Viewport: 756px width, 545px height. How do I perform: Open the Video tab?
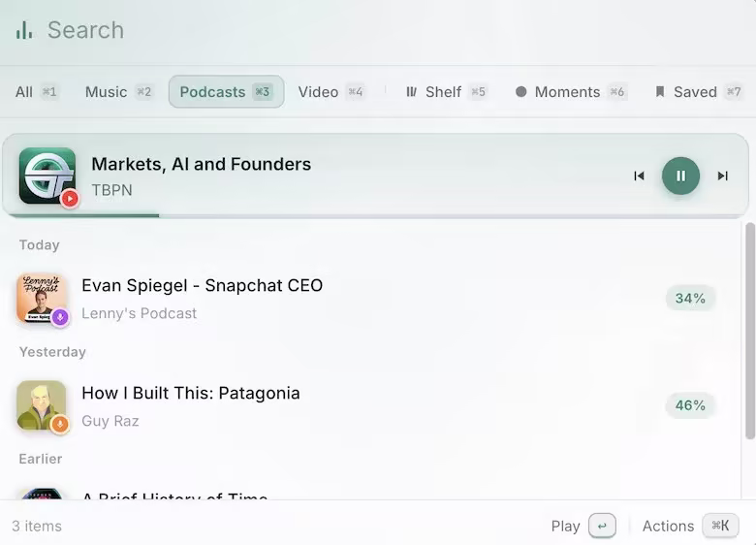[331, 91]
